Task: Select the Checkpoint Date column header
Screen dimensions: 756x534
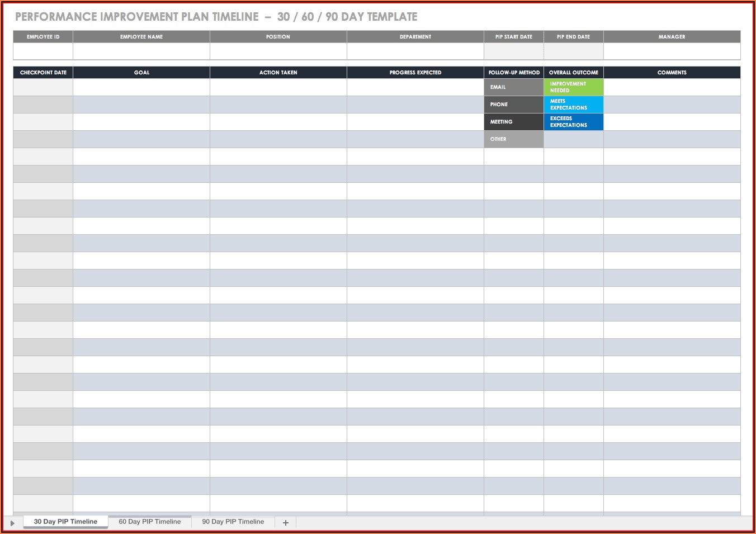Action: (43, 73)
